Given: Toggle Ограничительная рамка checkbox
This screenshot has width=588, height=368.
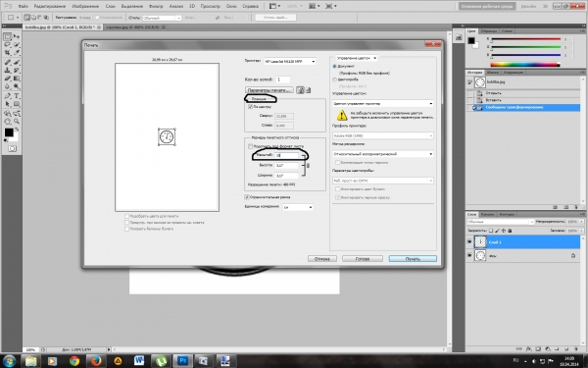Looking at the screenshot, I should coord(247,197).
